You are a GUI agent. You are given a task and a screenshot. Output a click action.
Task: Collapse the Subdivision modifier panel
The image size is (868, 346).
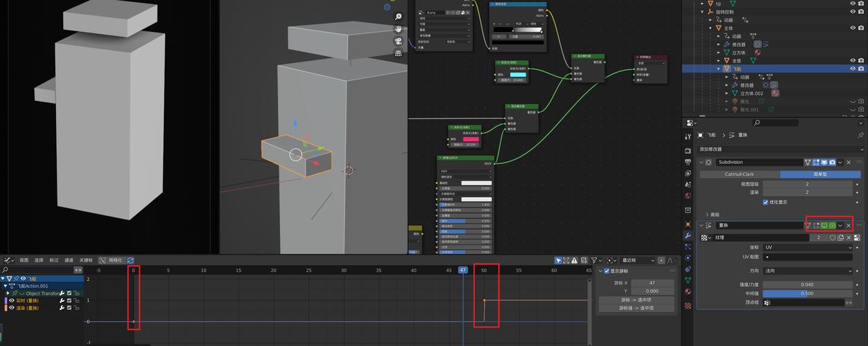click(702, 162)
